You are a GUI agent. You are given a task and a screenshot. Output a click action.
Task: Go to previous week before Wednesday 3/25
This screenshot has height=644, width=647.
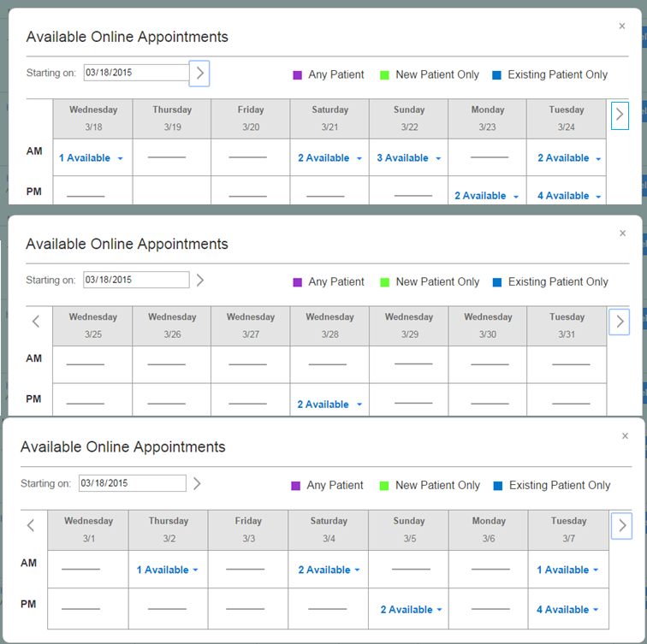[36, 322]
